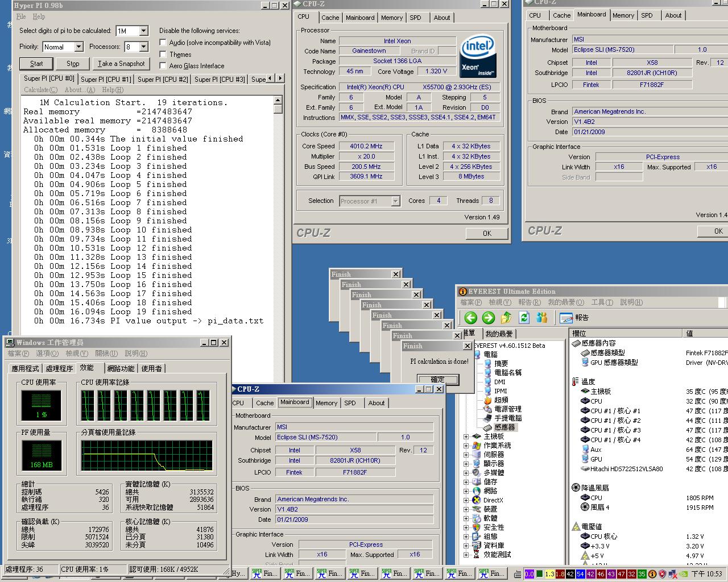
Task: Click Hyper PI taskbar button
Action: pos(238,573)
